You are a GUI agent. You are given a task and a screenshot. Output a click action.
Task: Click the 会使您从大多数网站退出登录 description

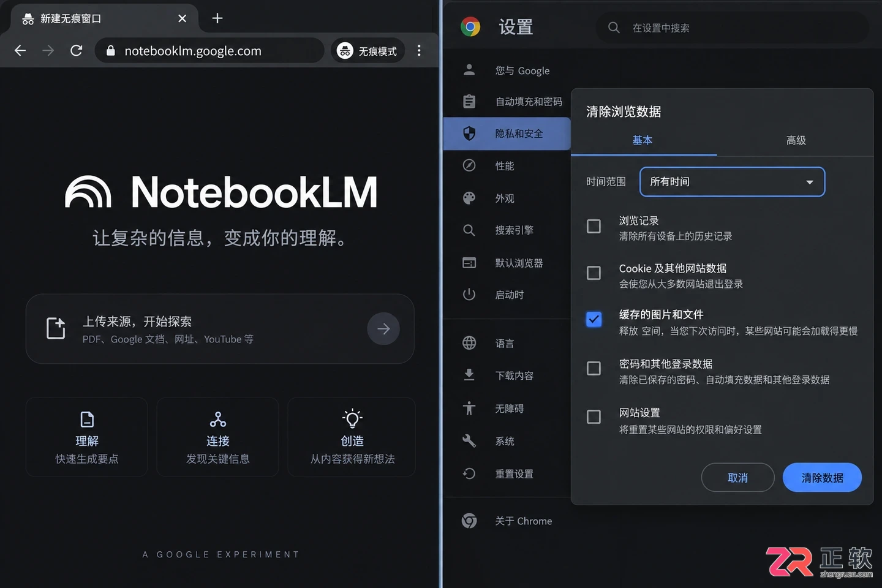(681, 284)
